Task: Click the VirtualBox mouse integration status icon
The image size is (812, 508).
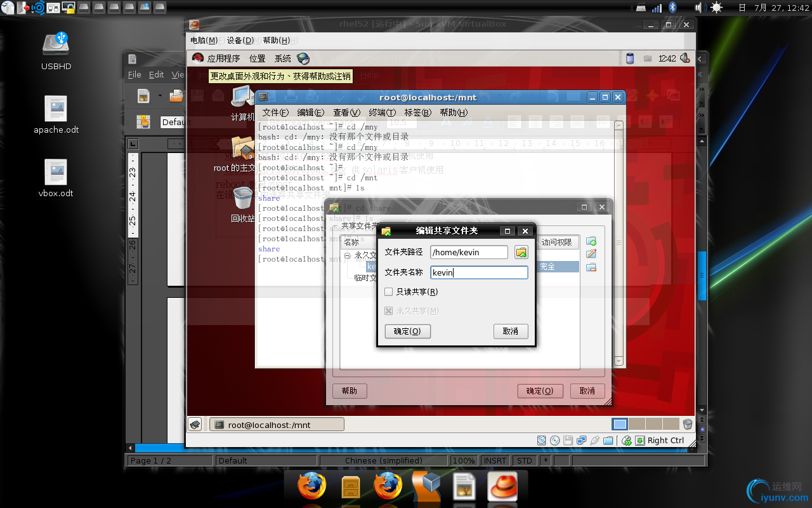Action: coord(627,440)
